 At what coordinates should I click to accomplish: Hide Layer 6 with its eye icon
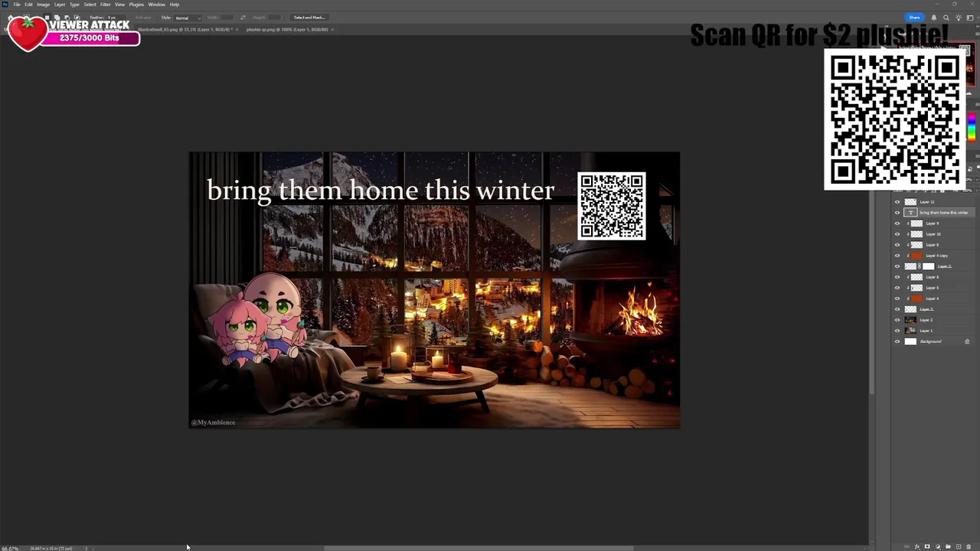897,277
